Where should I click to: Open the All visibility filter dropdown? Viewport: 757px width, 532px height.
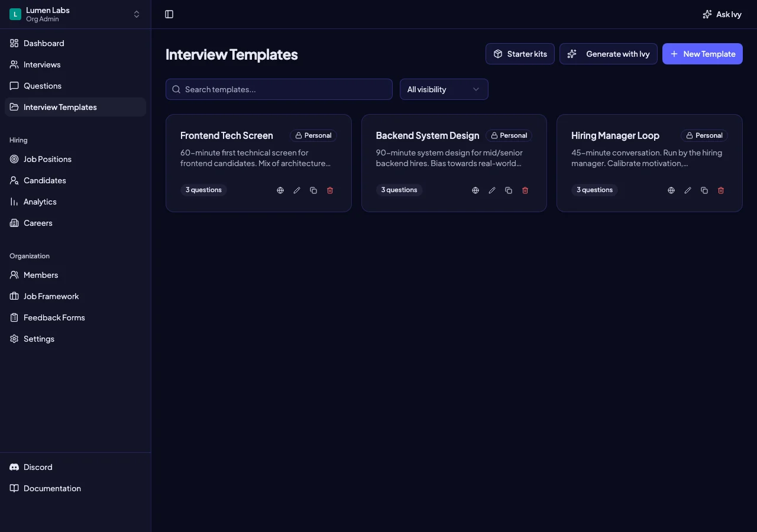pyautogui.click(x=444, y=89)
